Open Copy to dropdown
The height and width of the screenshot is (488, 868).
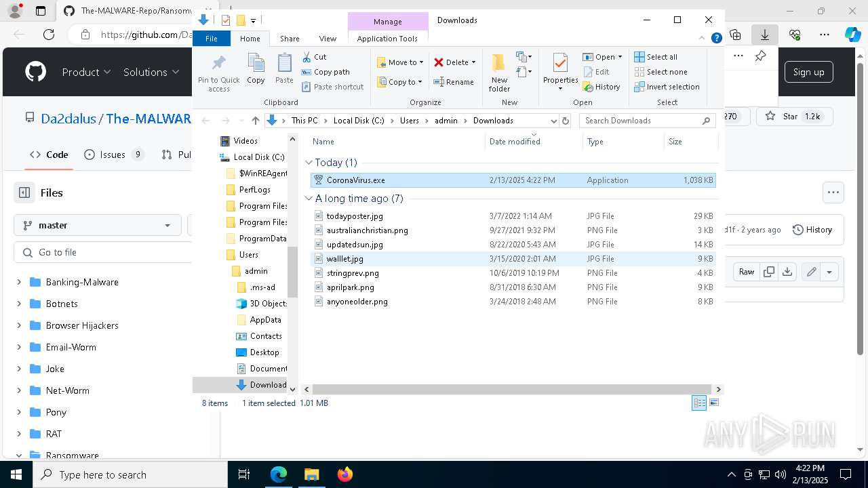pyautogui.click(x=399, y=82)
